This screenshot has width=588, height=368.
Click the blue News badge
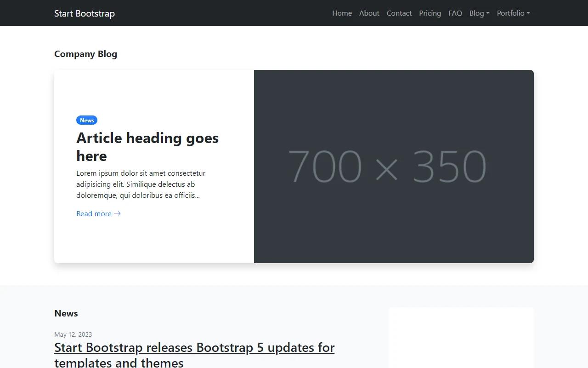87,121
